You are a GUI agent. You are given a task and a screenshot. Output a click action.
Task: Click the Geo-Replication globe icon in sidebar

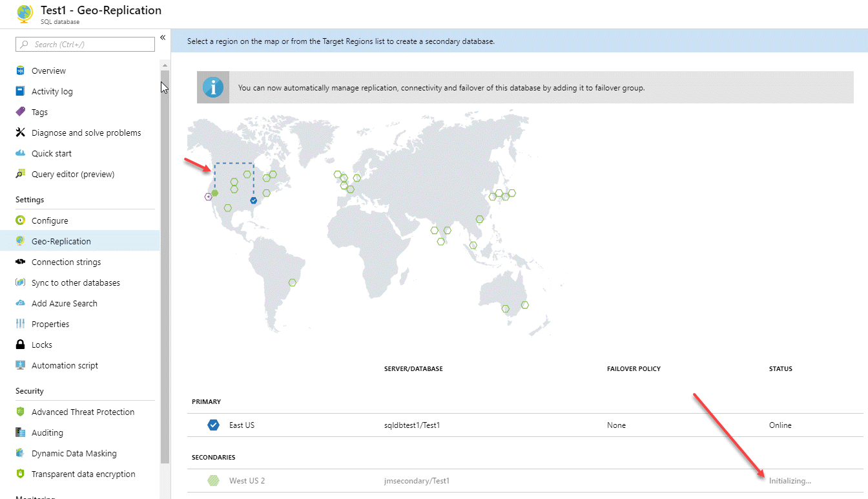point(20,241)
